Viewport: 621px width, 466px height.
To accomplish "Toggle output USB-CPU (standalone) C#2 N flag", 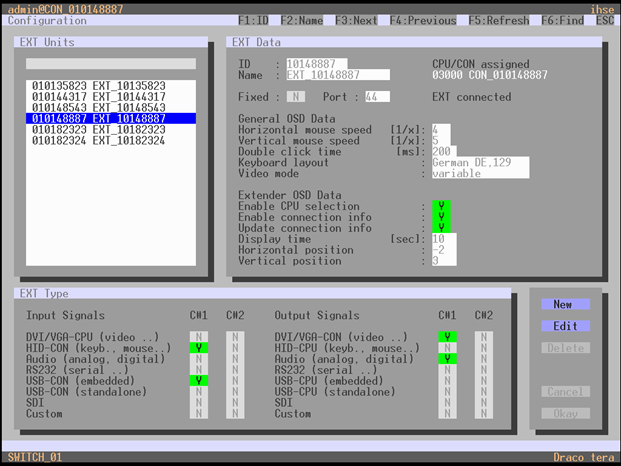I will pos(484,392).
